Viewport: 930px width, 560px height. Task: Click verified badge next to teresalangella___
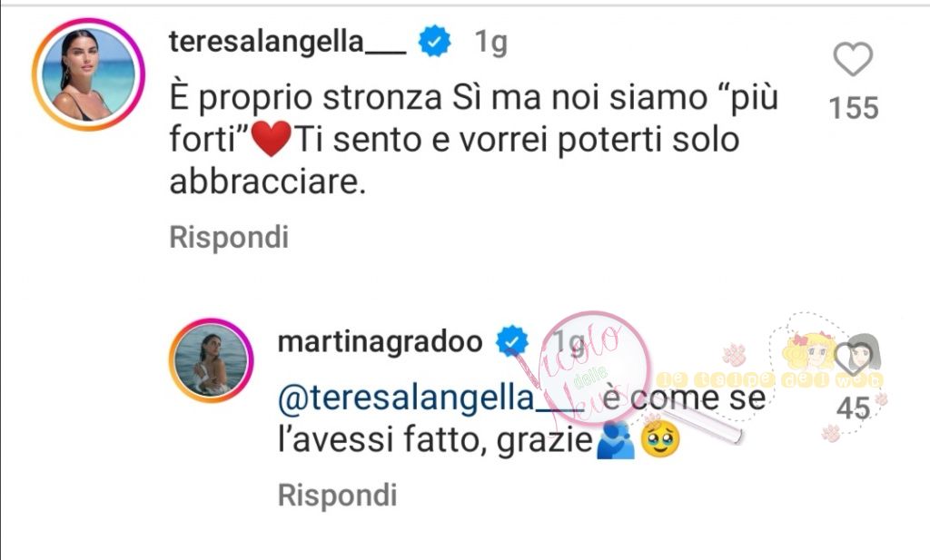click(x=435, y=42)
